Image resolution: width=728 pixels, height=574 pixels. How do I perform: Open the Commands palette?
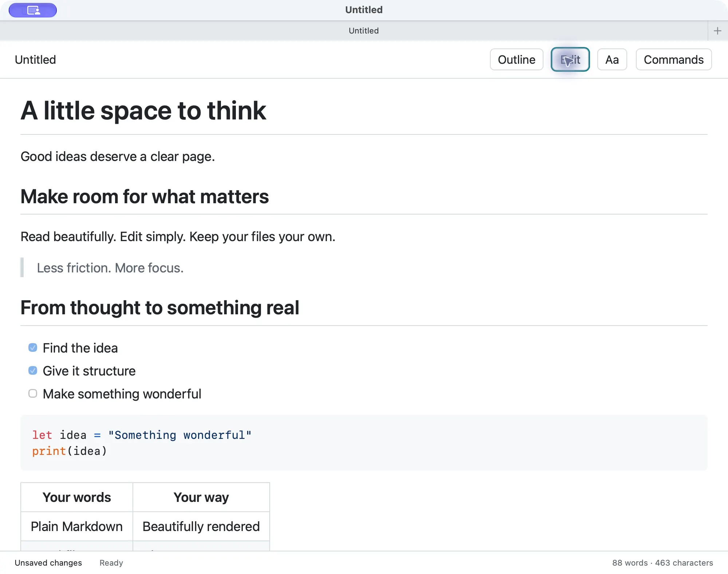point(673,59)
